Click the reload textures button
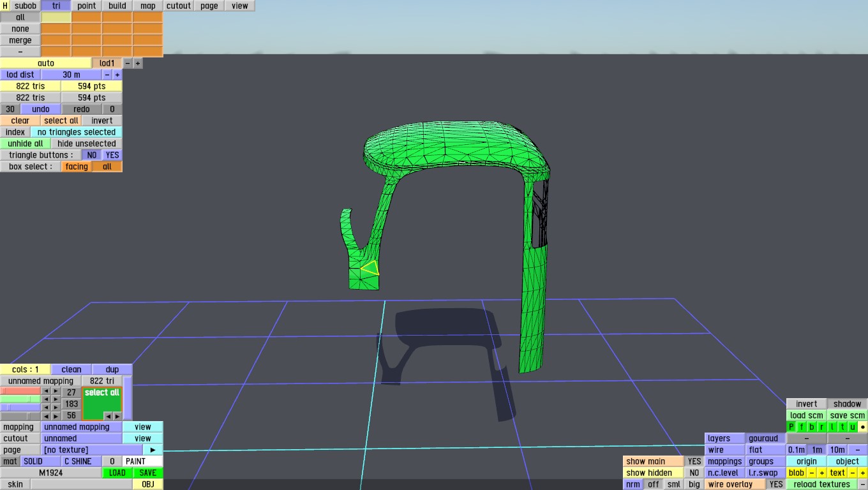 click(x=822, y=484)
